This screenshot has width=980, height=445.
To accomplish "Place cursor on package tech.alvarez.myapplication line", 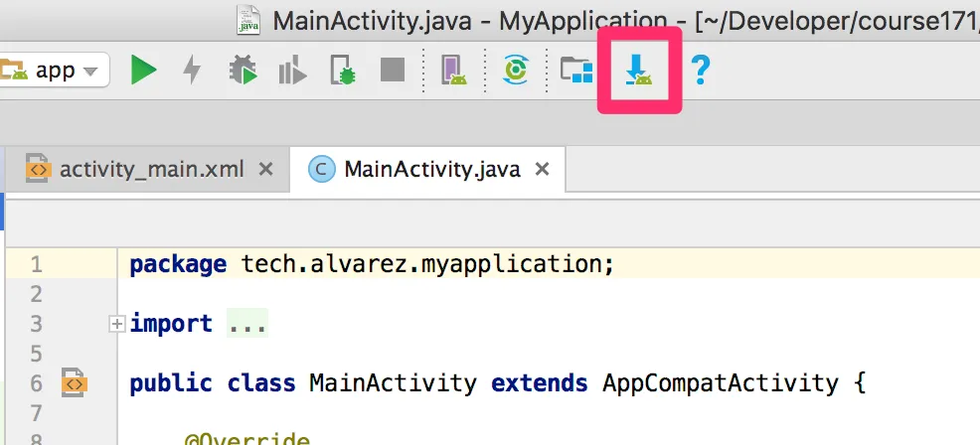I will pos(373,264).
